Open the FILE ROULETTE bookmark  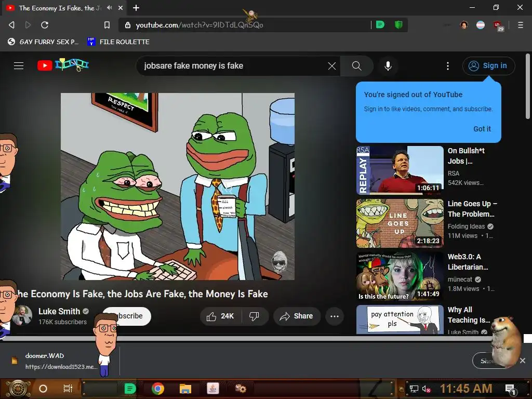pyautogui.click(x=118, y=42)
